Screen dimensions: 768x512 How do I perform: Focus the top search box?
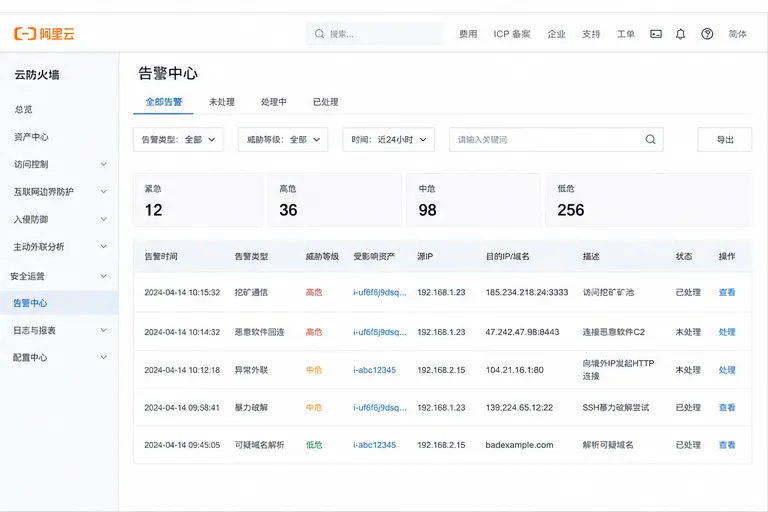(375, 34)
